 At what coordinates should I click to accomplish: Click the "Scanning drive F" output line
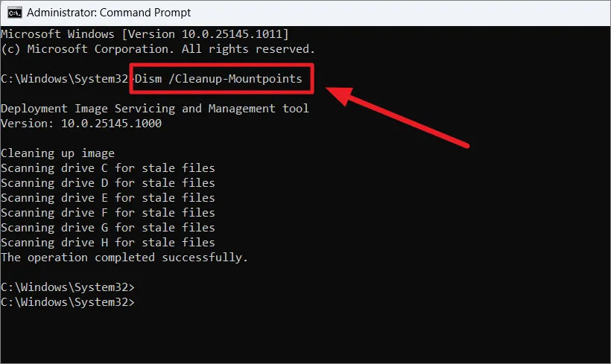tap(107, 213)
